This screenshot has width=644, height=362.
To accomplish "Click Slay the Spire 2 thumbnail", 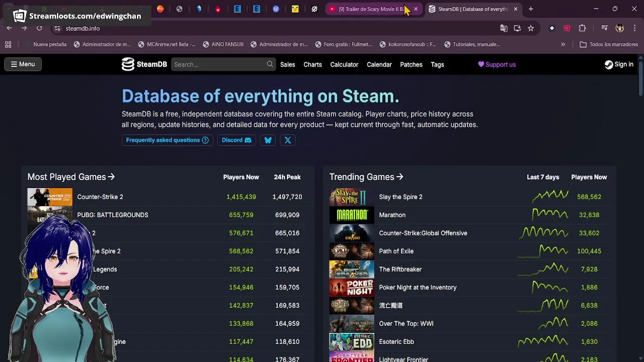I will (352, 197).
